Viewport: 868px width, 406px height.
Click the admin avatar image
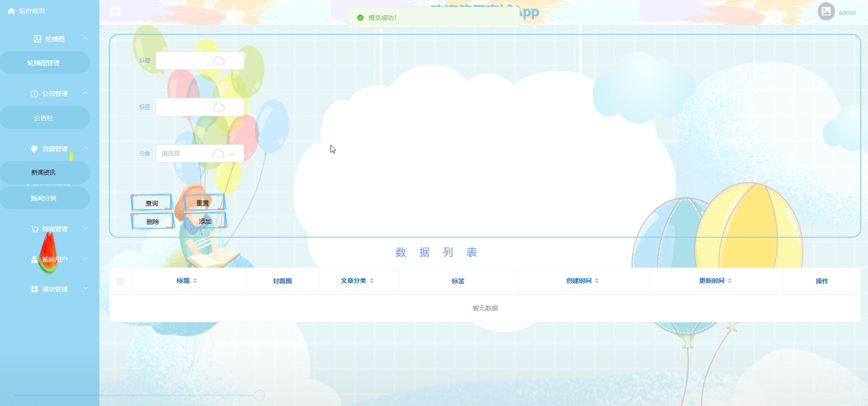click(826, 11)
